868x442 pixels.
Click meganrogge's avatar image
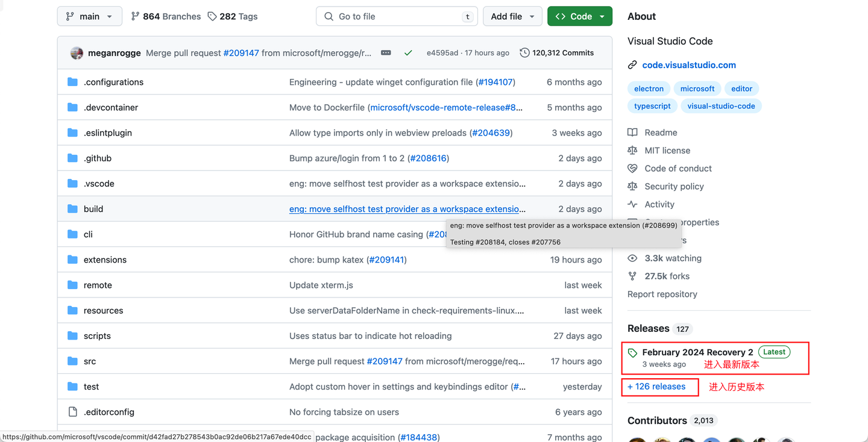click(77, 53)
